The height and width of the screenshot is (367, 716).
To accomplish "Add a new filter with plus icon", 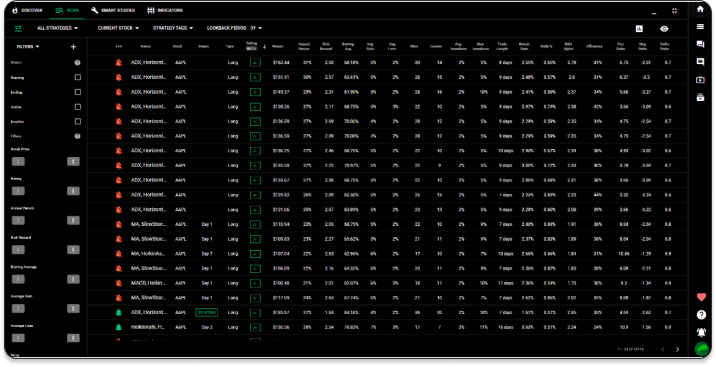I will (74, 47).
